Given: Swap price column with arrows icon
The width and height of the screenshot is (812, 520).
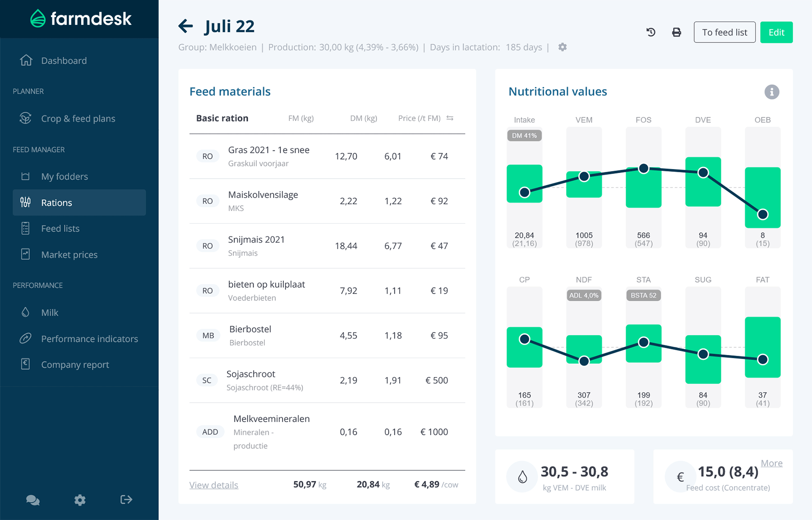Looking at the screenshot, I should tap(450, 118).
